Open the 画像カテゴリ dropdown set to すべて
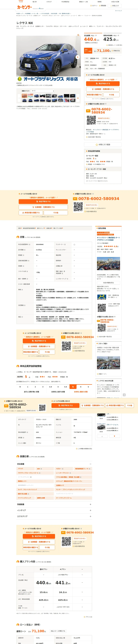This screenshot has width=138, height=644. 43,91
